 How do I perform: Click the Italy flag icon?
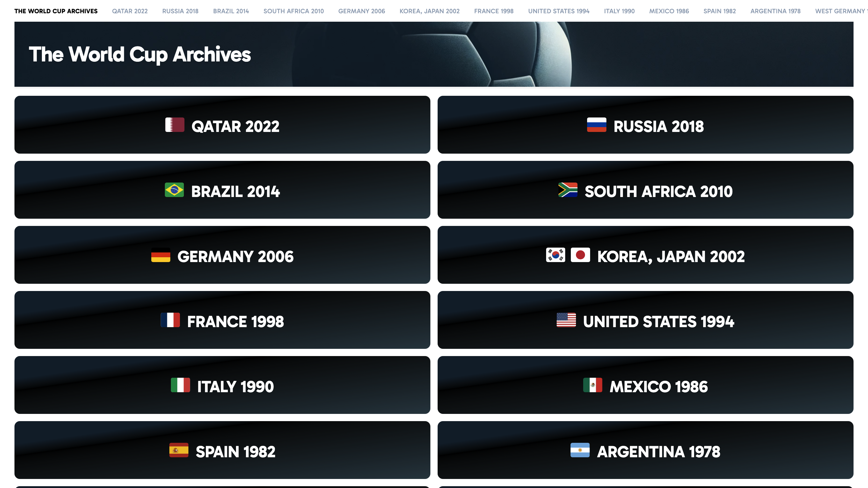(181, 385)
